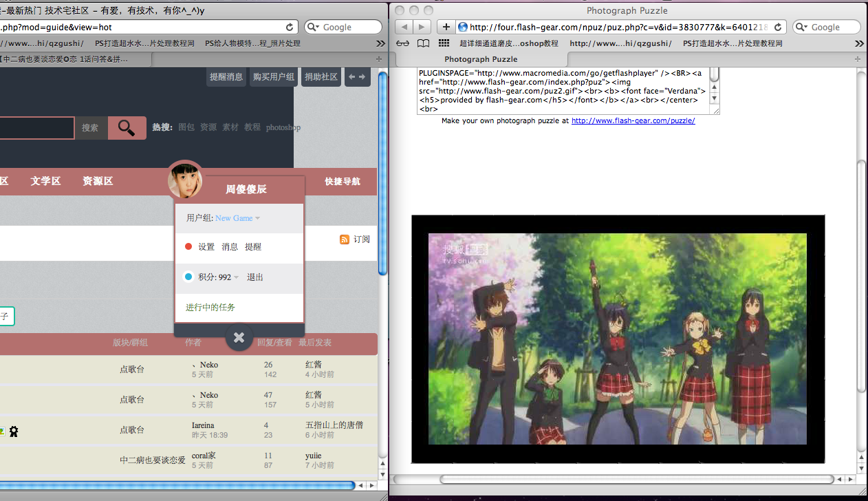Screen dimensions: 868x501
Task: Select the Photograph Puzzle tab
Action: click(481, 59)
